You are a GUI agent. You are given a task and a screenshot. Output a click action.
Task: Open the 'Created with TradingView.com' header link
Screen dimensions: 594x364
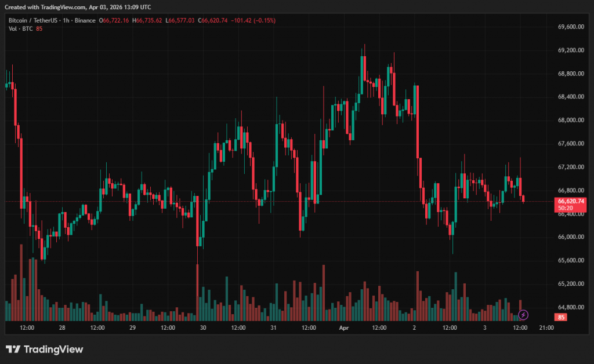pos(77,7)
